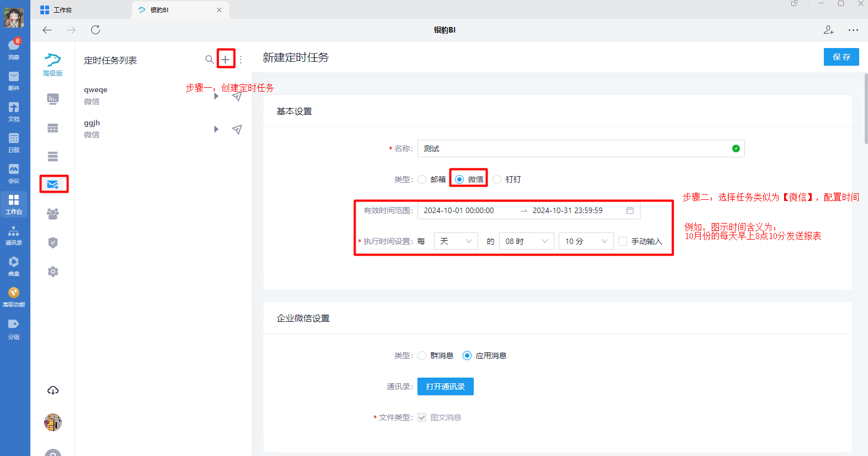Run the ggjh task triangle
Image resolution: width=868 pixels, height=456 pixels.
click(216, 129)
